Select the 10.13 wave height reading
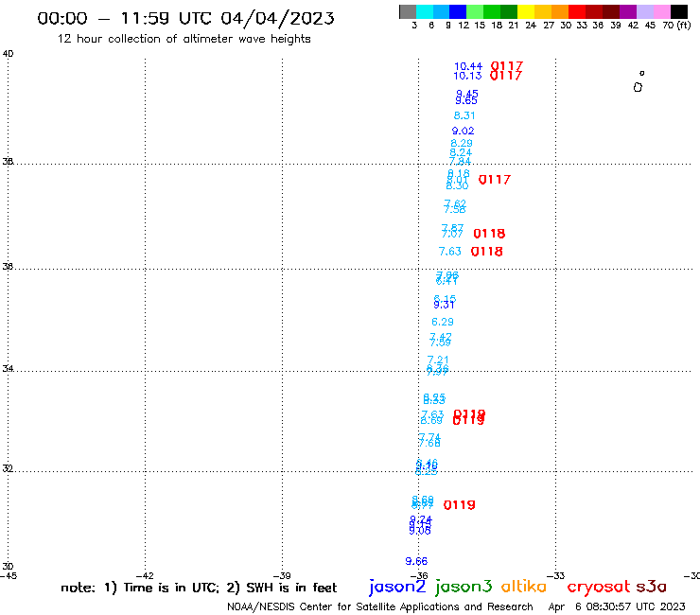700x615 pixels. (x=467, y=76)
